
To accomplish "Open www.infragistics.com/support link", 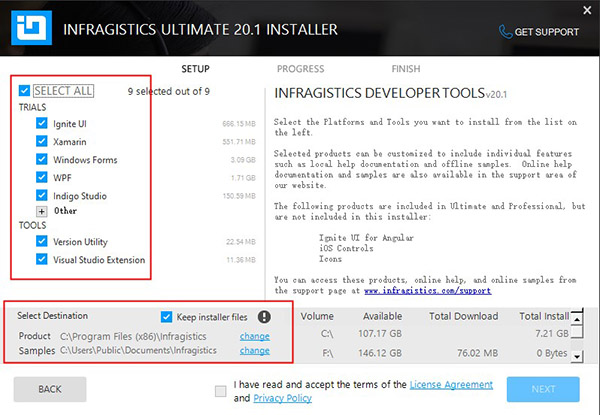I will tap(427, 291).
